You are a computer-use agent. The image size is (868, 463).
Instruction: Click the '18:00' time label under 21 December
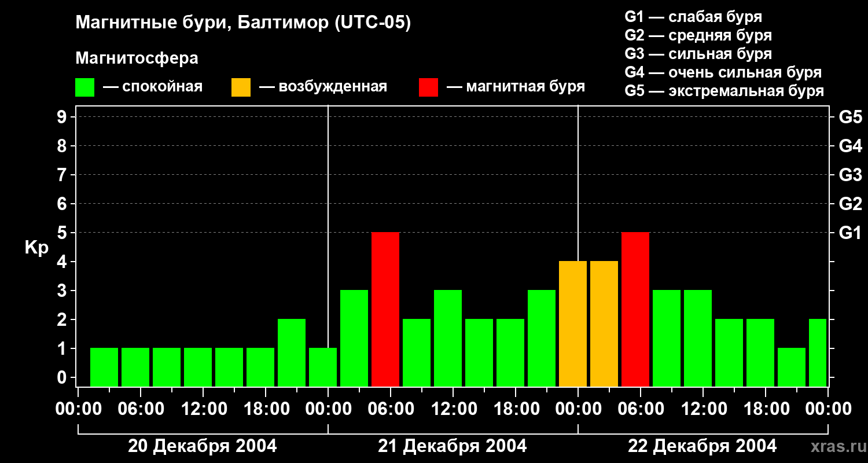point(516,409)
